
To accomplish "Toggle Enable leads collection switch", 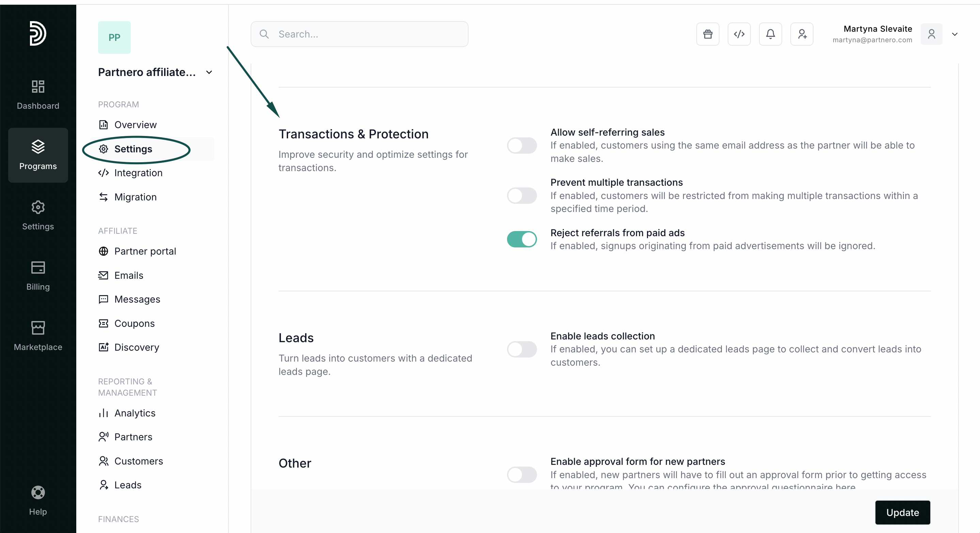I will click(522, 349).
